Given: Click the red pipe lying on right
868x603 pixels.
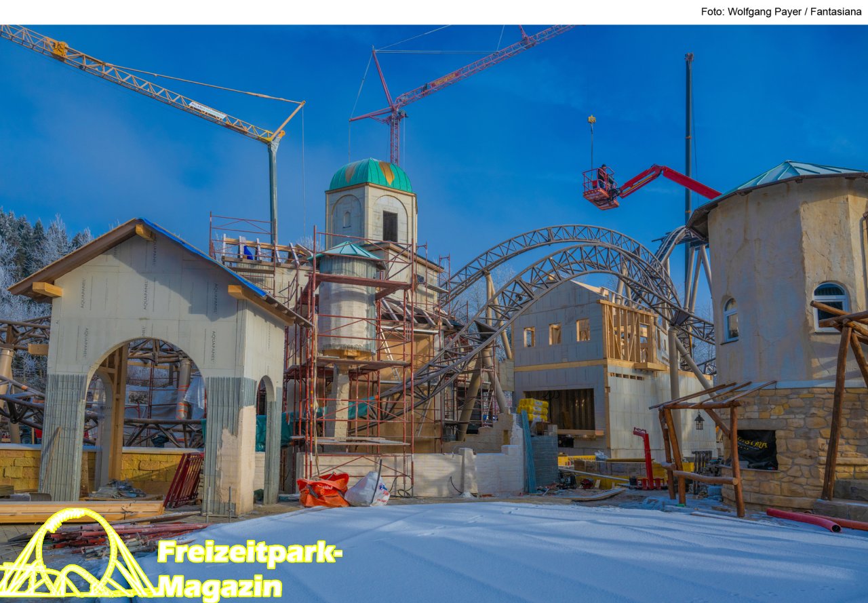Looking at the screenshot, I should click(x=803, y=519).
